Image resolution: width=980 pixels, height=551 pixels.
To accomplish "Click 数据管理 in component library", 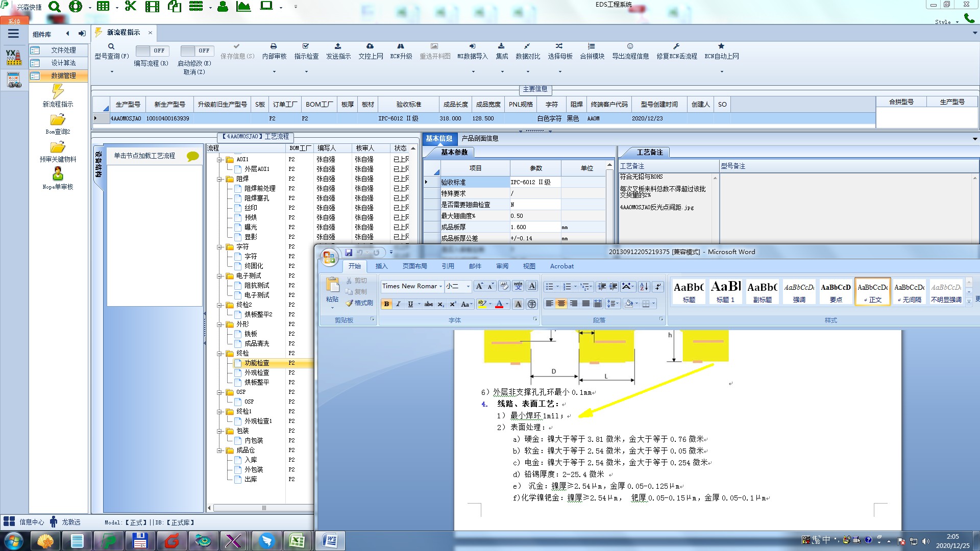I will (63, 76).
